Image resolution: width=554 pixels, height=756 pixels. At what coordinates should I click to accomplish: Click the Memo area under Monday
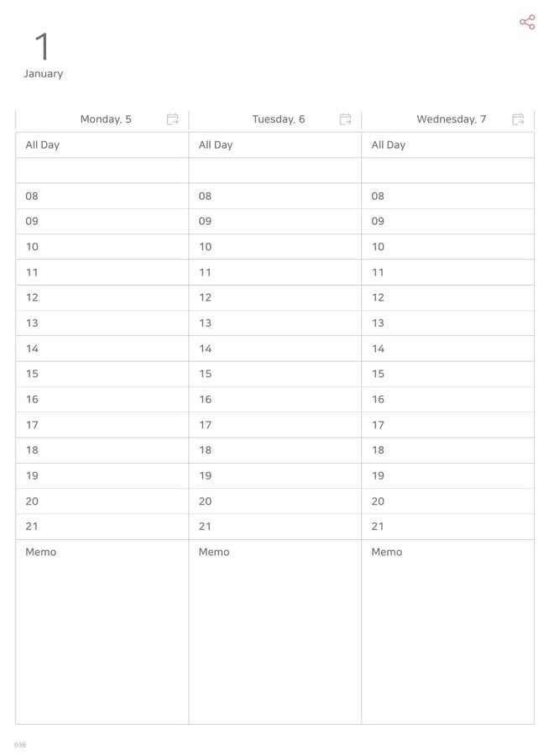[102, 632]
